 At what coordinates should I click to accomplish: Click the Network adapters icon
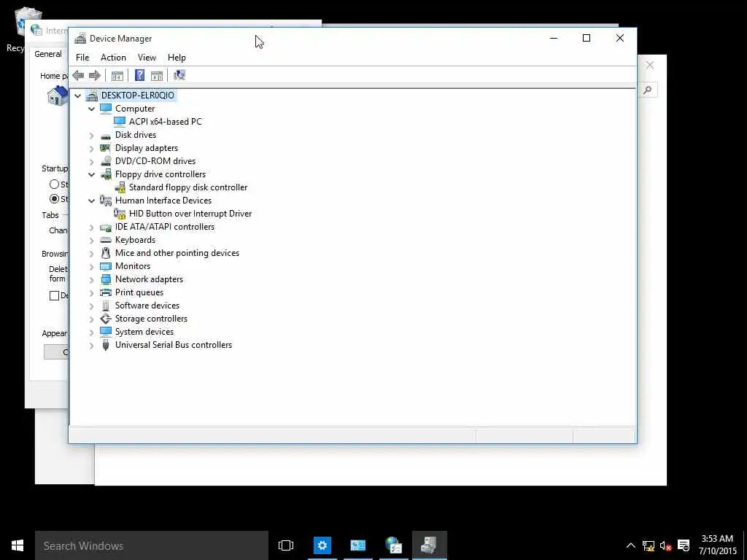[x=106, y=279]
